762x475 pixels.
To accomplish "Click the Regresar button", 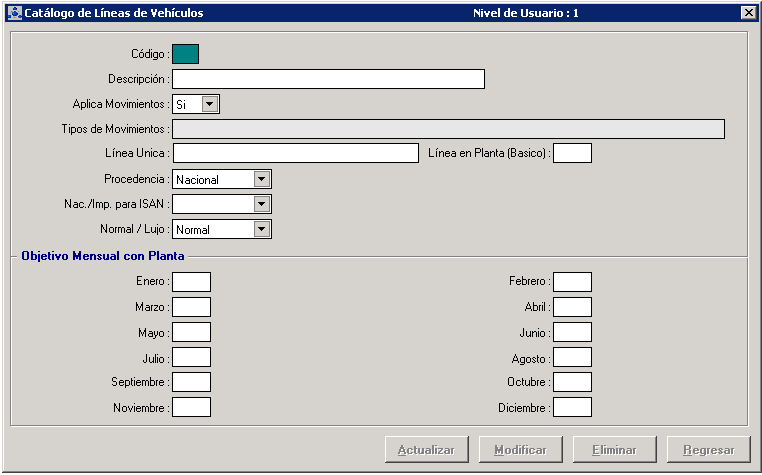I will tap(708, 450).
